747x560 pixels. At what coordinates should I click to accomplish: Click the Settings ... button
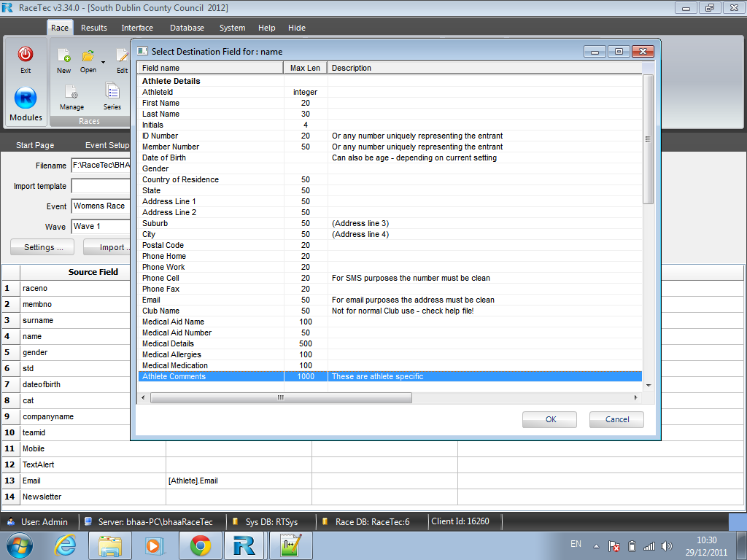pos(42,247)
